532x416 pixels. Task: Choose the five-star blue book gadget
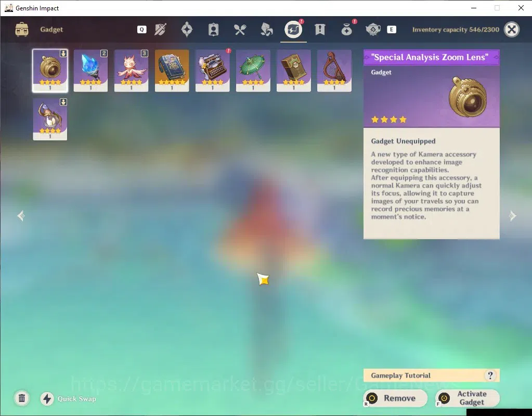tap(172, 71)
